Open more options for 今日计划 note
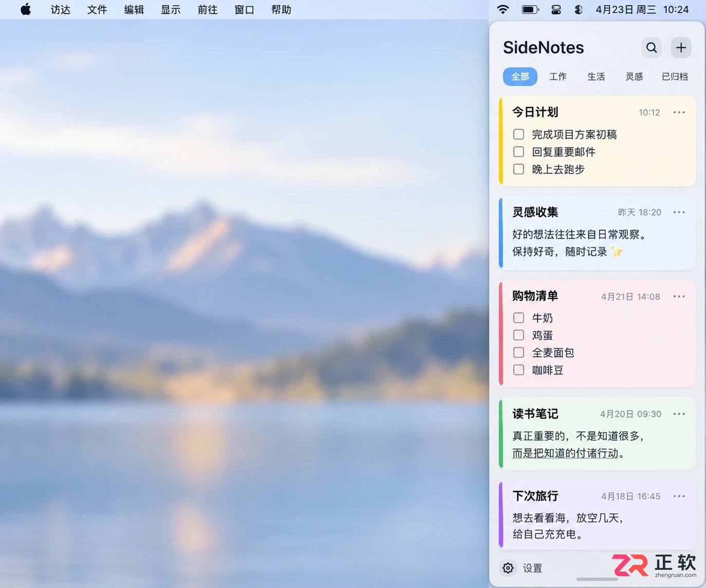Viewport: 706px width, 588px height. (679, 112)
